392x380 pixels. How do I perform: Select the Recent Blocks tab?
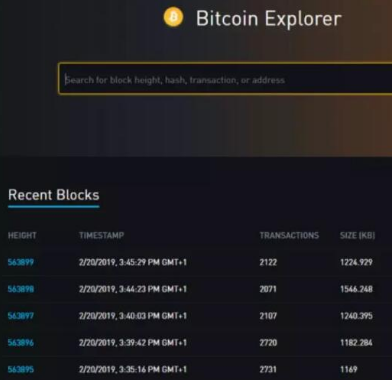[54, 195]
